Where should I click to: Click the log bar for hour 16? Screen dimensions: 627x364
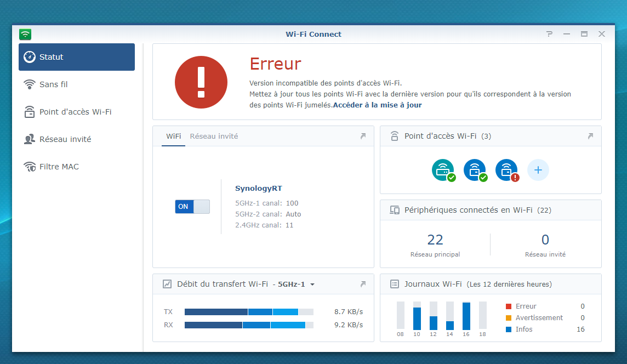[x=466, y=316]
